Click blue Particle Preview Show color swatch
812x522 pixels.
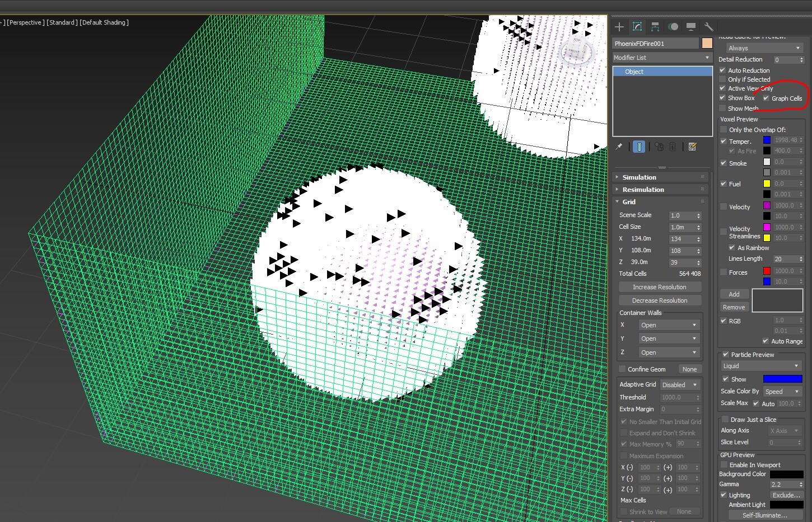782,379
